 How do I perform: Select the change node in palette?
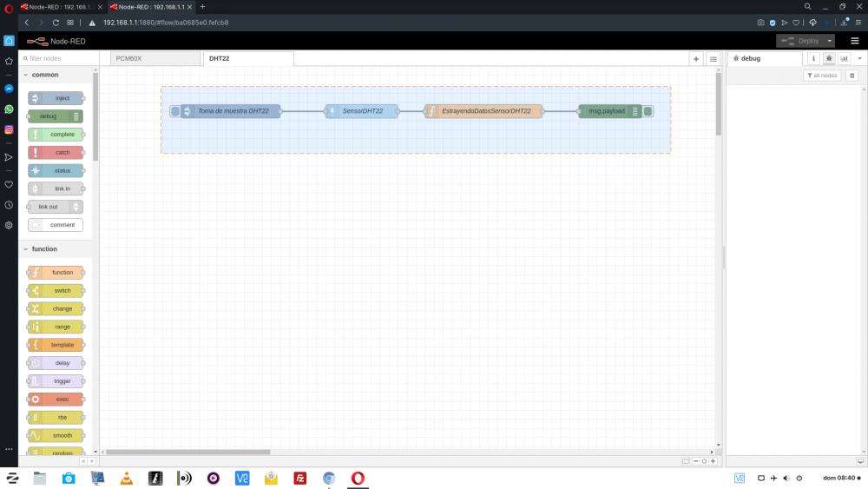(x=56, y=308)
